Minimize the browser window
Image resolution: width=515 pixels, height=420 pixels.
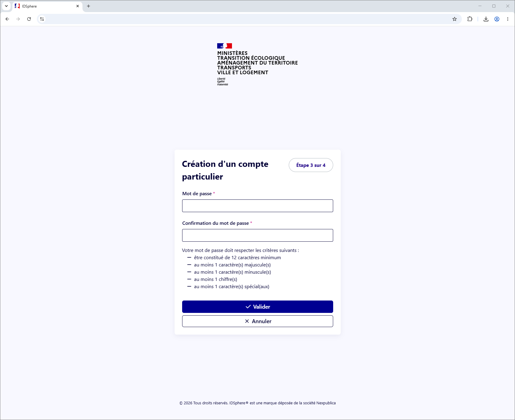pyautogui.click(x=480, y=6)
